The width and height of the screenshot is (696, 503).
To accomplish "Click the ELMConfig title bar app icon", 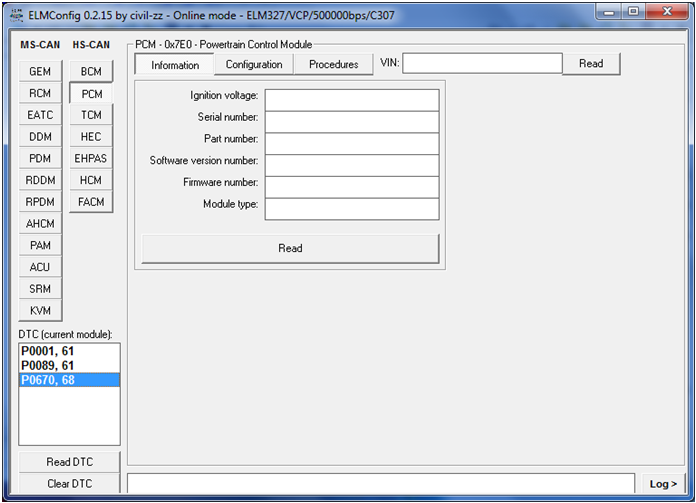I will click(x=15, y=14).
